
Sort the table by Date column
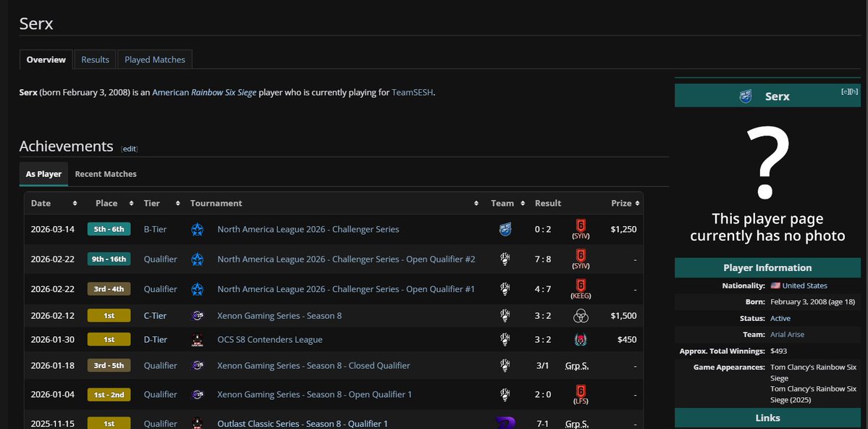click(x=75, y=204)
